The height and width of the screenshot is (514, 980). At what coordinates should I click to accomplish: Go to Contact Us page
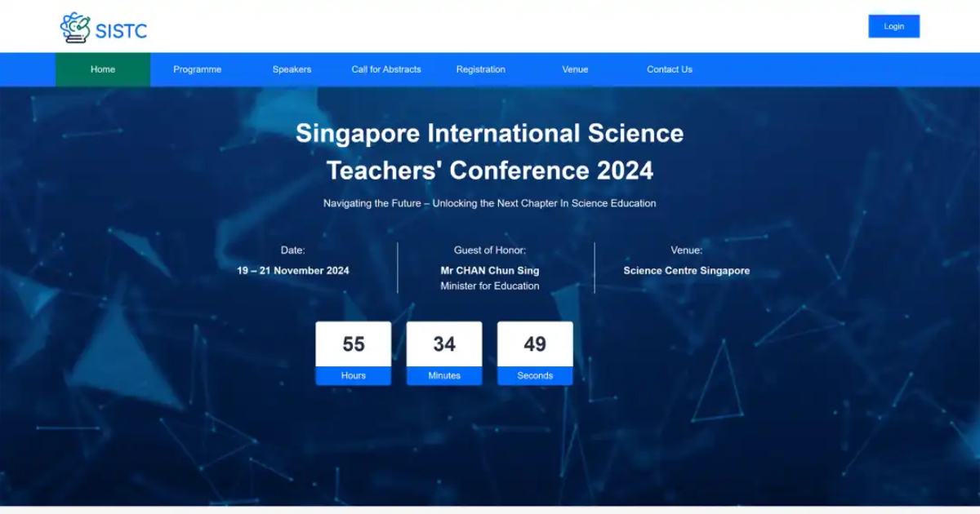(669, 69)
